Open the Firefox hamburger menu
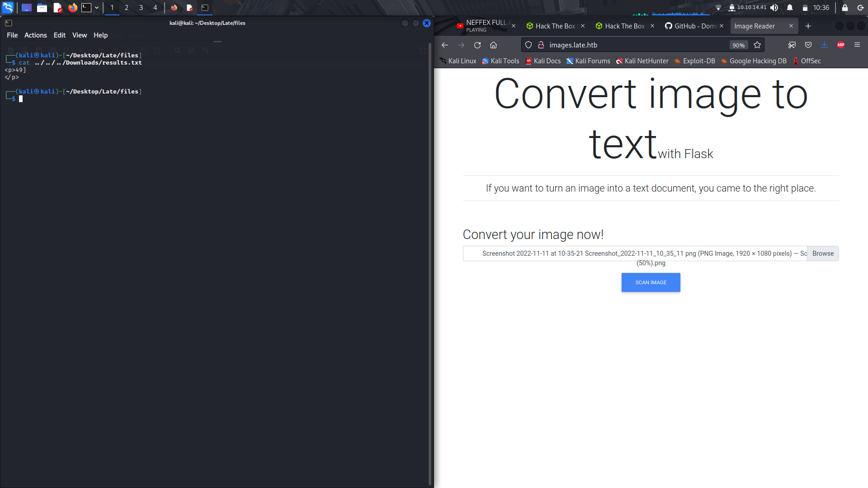This screenshot has width=868, height=488. pyautogui.click(x=857, y=45)
